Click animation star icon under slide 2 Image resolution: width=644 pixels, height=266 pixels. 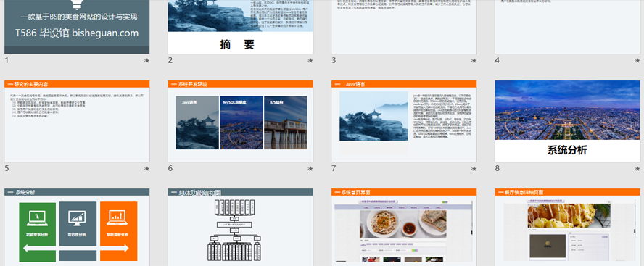[310, 61]
